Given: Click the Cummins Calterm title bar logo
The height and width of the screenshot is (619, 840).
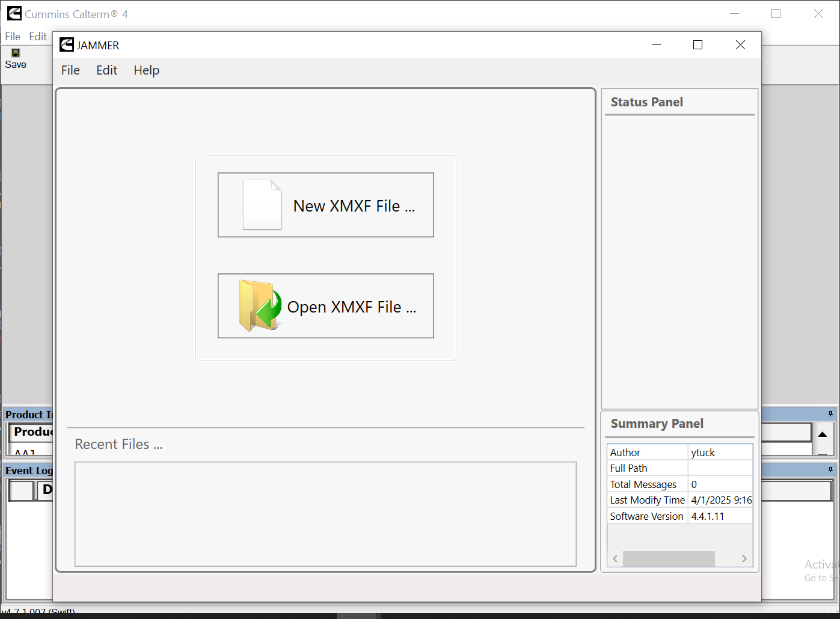Looking at the screenshot, I should 14,13.
